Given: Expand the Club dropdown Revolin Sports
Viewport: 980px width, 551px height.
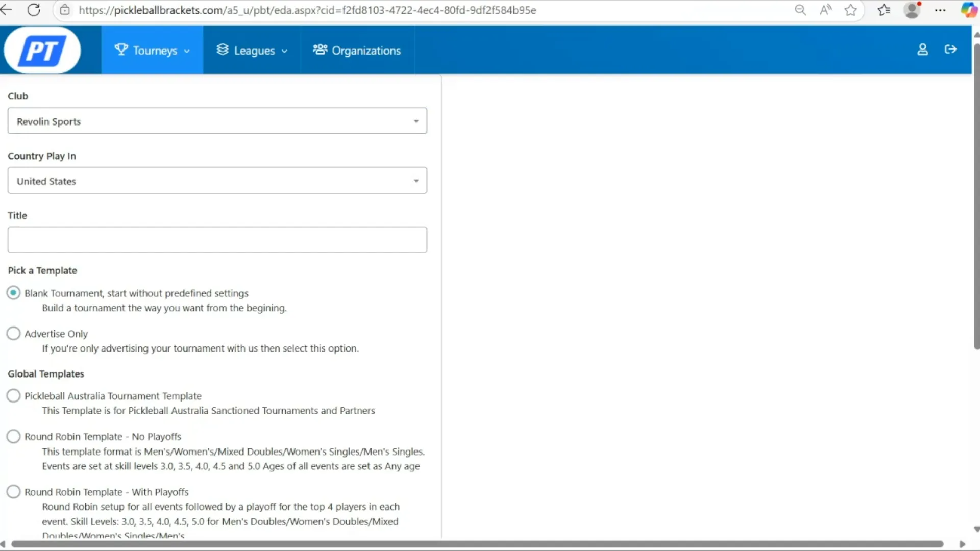Looking at the screenshot, I should tap(217, 121).
